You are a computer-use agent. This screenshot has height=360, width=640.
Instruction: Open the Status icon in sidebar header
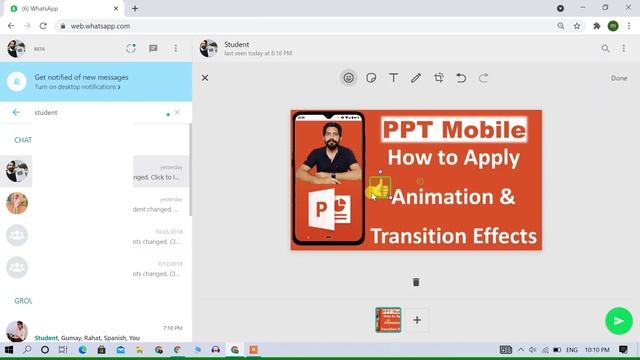click(x=131, y=49)
